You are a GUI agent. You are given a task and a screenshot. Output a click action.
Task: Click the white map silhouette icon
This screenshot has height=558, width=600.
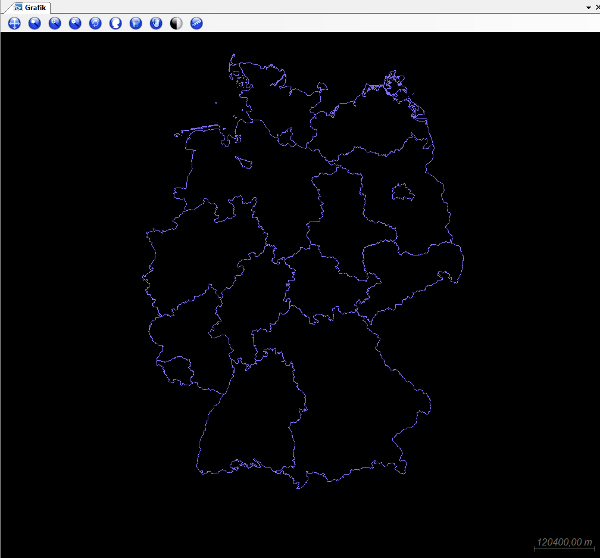115,23
